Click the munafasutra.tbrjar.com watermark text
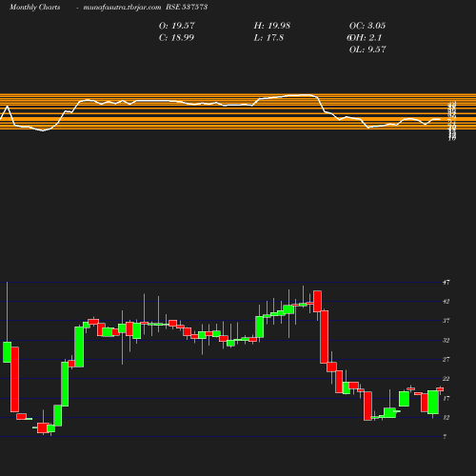Screen dimensions: 476x476 (122, 8)
